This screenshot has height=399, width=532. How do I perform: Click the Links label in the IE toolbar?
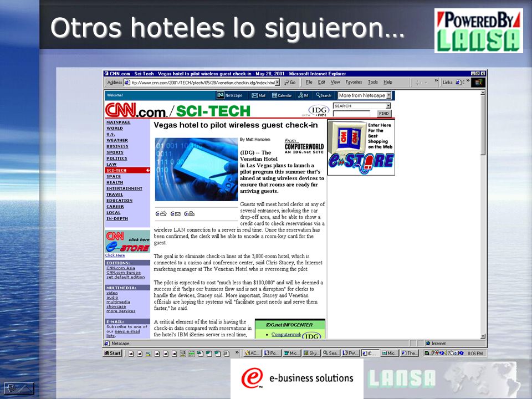(447, 82)
